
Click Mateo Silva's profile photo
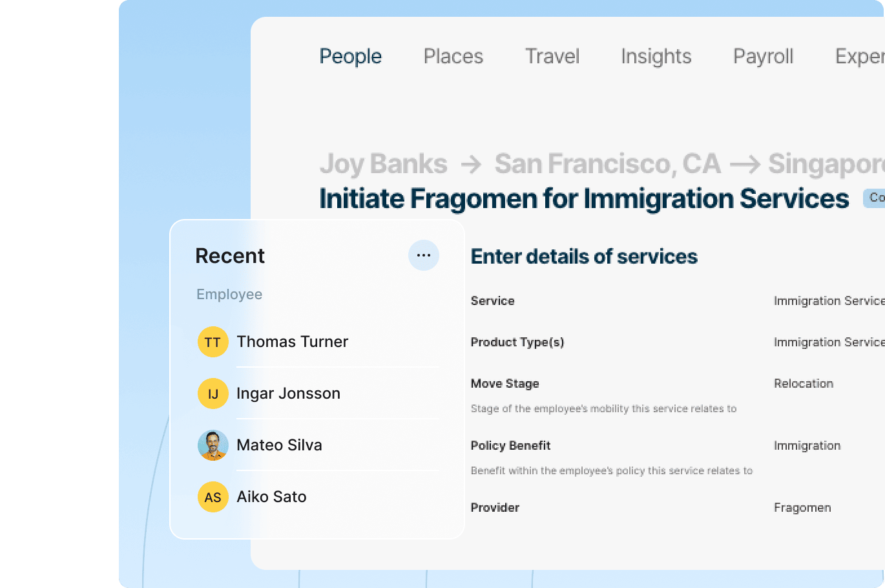point(213,445)
